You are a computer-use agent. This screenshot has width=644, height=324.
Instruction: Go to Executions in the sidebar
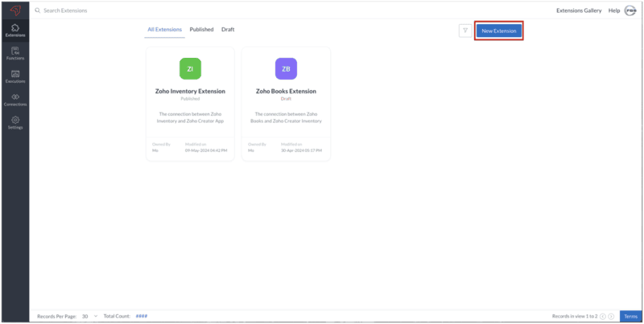click(15, 76)
